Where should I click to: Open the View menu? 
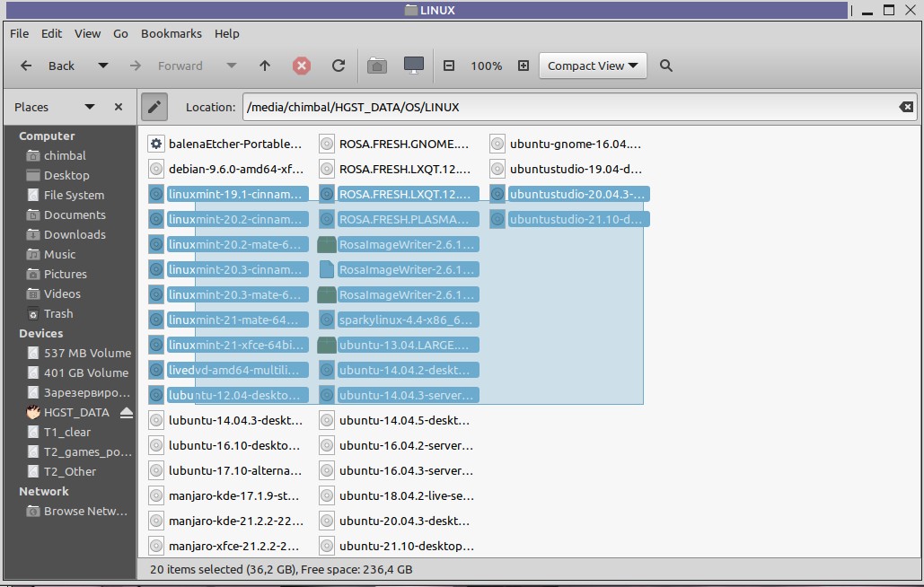(x=87, y=33)
